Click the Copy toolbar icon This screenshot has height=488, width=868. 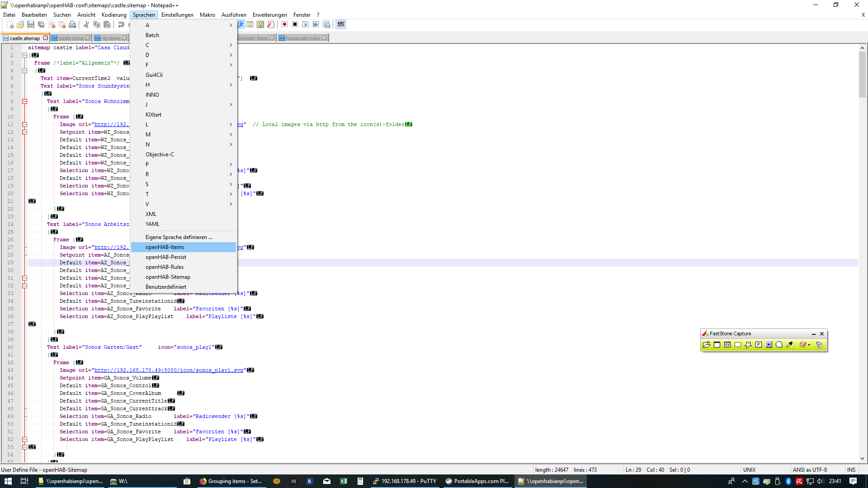pyautogui.click(x=96, y=25)
